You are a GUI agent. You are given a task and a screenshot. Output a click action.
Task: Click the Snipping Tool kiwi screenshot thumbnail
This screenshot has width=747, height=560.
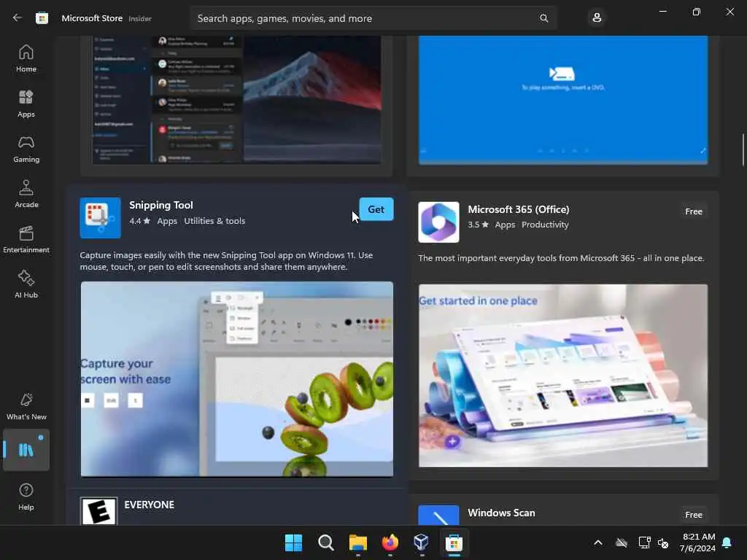[x=237, y=379]
